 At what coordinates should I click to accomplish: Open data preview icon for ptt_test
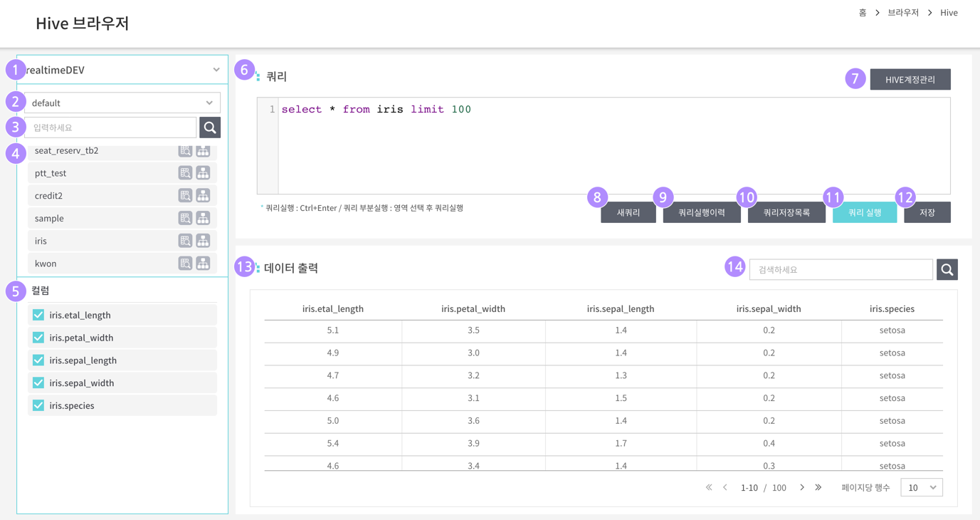[185, 173]
